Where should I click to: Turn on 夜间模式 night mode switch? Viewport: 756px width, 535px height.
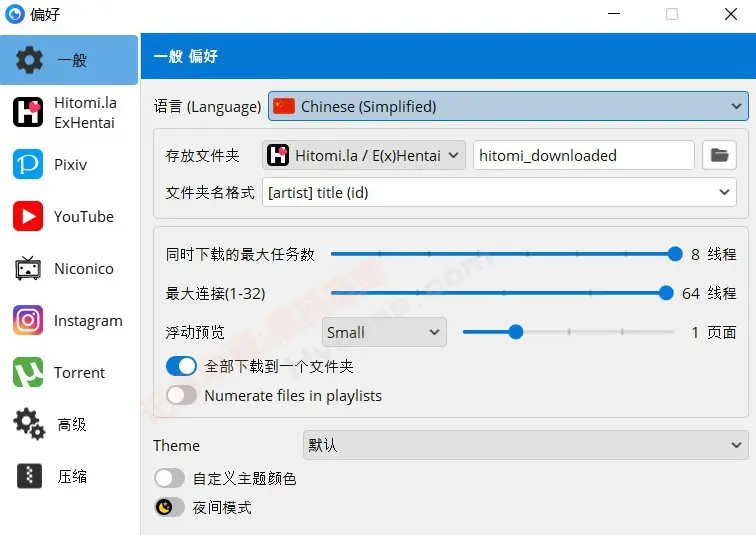point(169,507)
